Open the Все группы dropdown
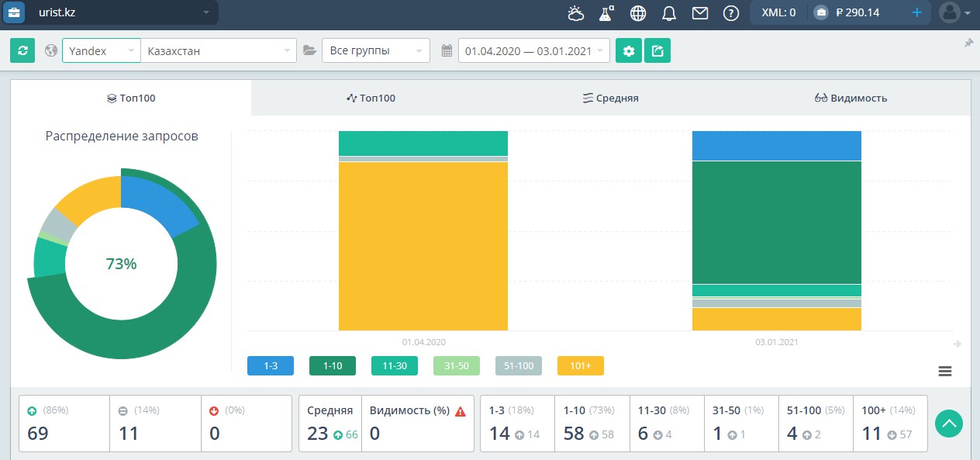 coord(376,51)
